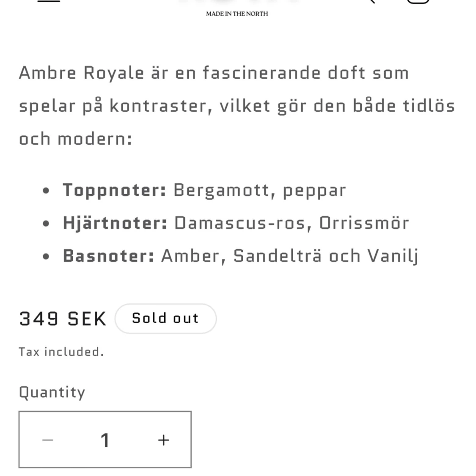476x476 pixels.
Task: Click the 349 SEK price
Action: 63,319
